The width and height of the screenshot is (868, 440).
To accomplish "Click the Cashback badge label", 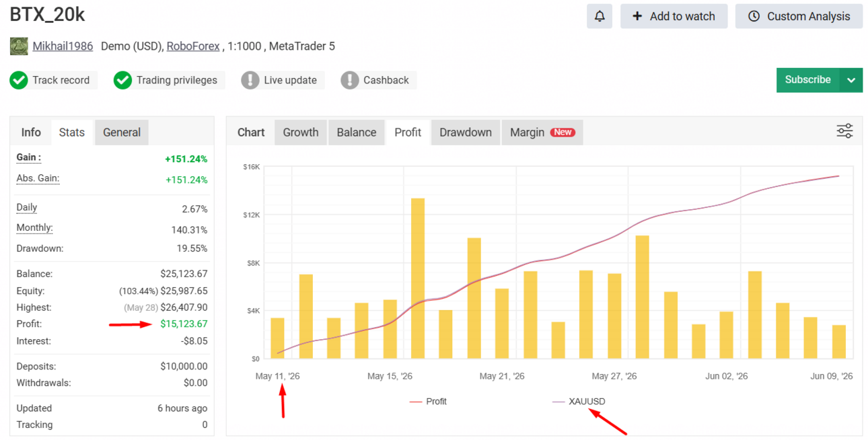I will click(386, 80).
